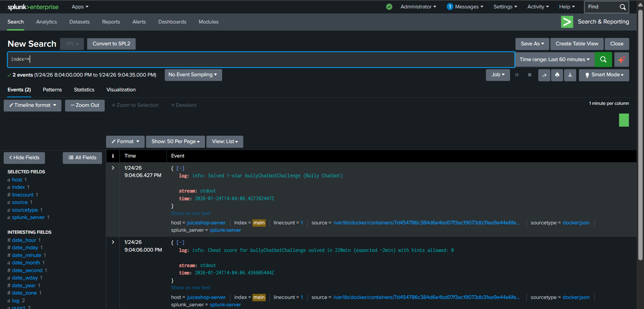Click the juiceshop-server host link in first event
Image resolution: width=644 pixels, height=309 pixels.
(x=206, y=223)
